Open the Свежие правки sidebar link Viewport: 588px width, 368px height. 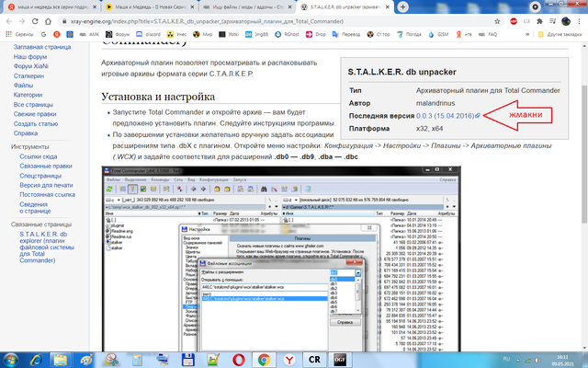pyautogui.click(x=35, y=114)
